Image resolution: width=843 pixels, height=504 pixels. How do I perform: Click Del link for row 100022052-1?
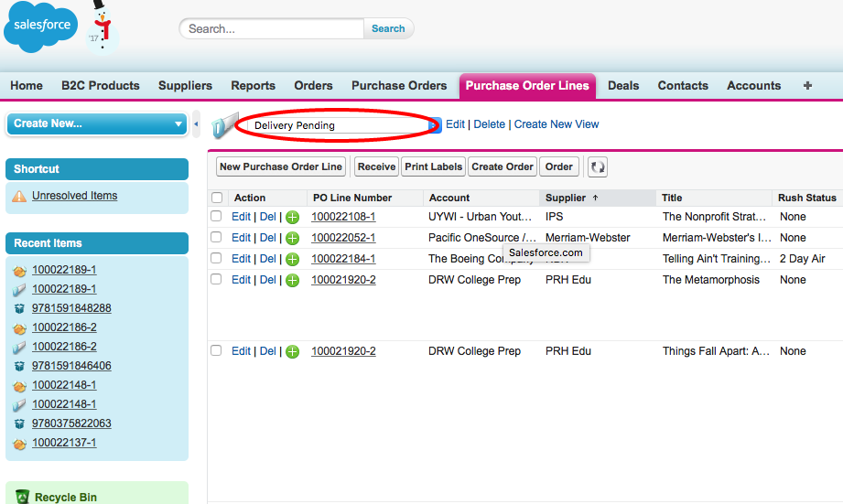click(x=268, y=238)
